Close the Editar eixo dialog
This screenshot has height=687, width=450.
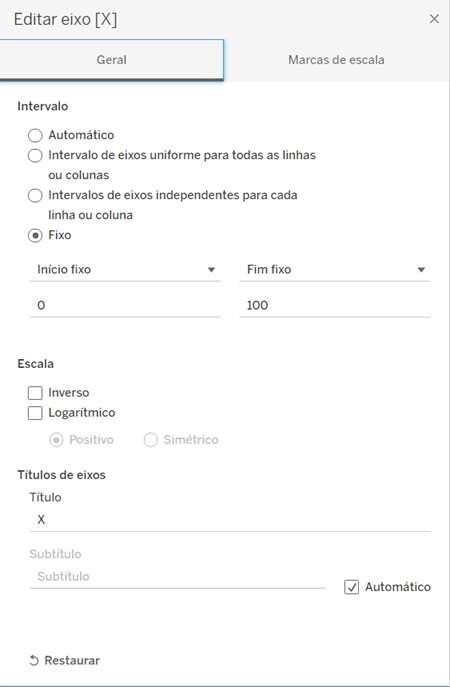(x=434, y=19)
